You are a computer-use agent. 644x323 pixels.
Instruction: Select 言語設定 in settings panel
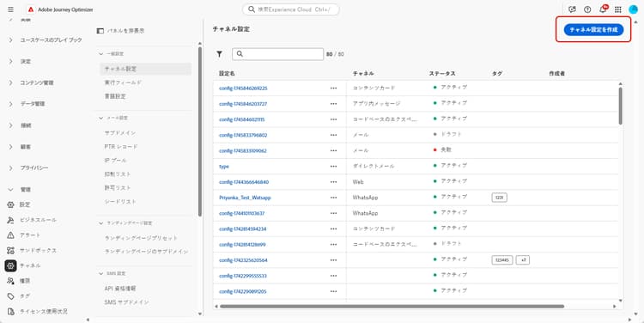[x=115, y=96]
